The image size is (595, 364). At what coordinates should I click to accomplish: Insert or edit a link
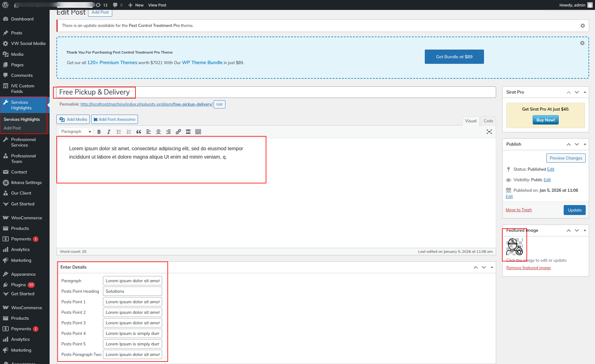coord(178,132)
